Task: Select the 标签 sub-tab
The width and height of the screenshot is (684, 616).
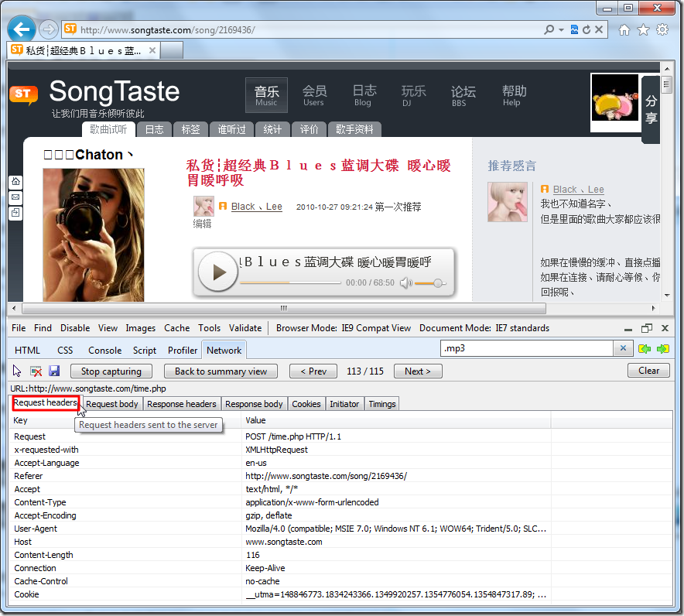Action: tap(190, 129)
